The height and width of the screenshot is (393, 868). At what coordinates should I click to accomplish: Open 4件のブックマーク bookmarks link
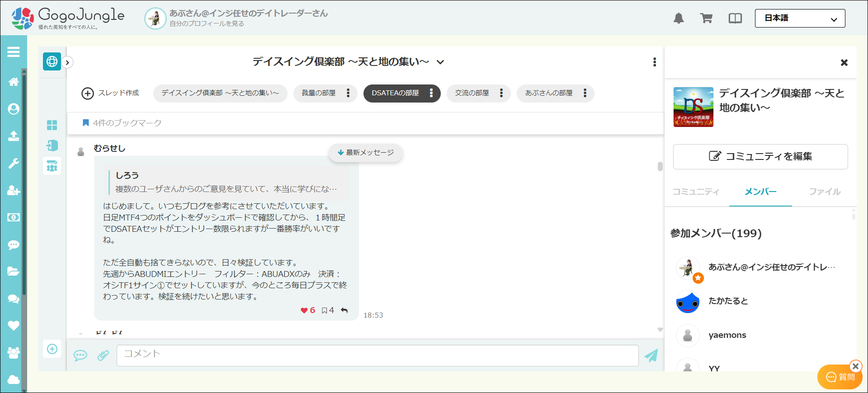(x=122, y=123)
